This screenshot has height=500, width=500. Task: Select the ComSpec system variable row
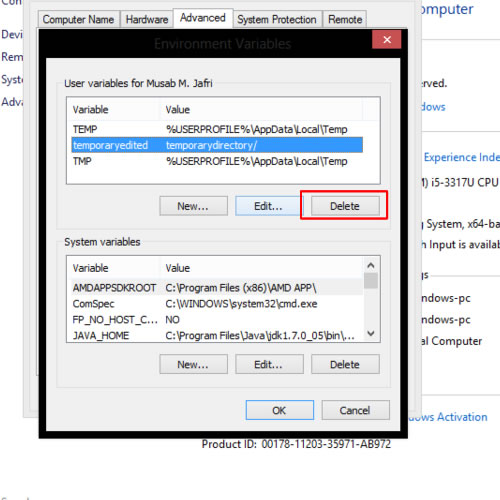pos(217,304)
